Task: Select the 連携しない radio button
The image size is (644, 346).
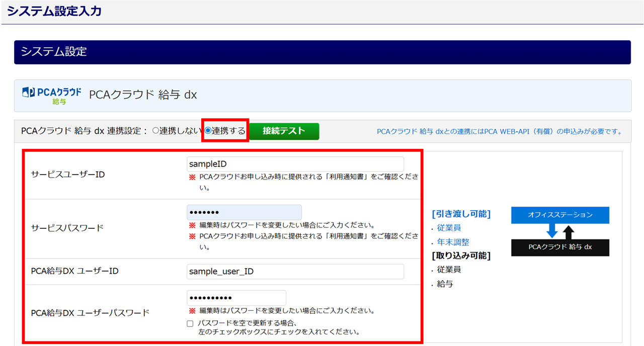Action: 155,131
